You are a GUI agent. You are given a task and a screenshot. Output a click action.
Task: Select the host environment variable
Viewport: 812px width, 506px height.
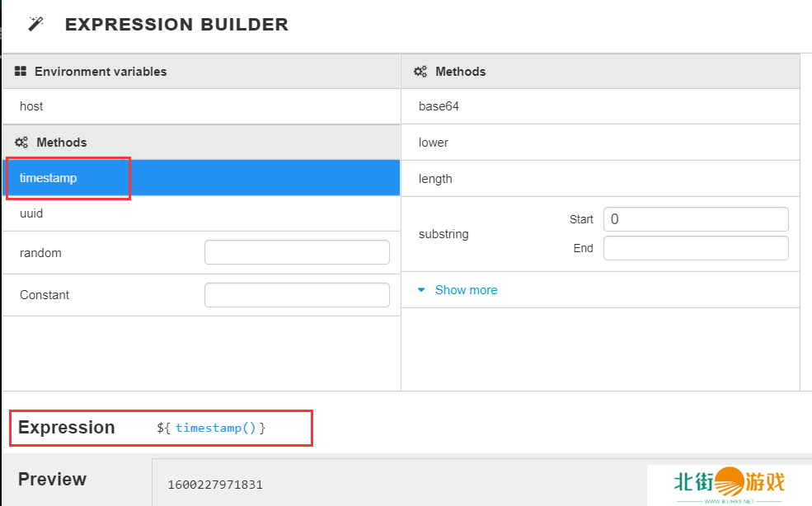click(31, 106)
